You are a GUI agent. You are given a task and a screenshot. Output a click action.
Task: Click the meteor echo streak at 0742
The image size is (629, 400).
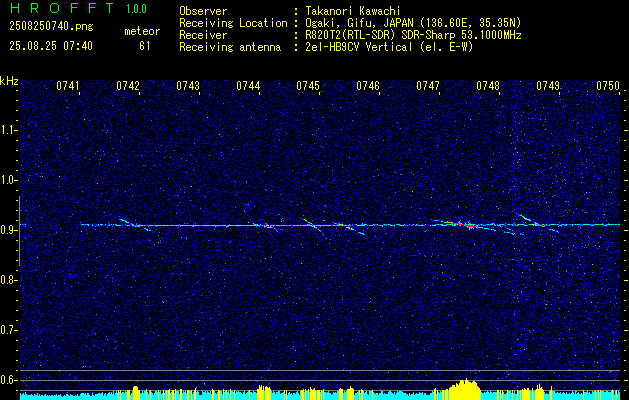pyautogui.click(x=134, y=224)
